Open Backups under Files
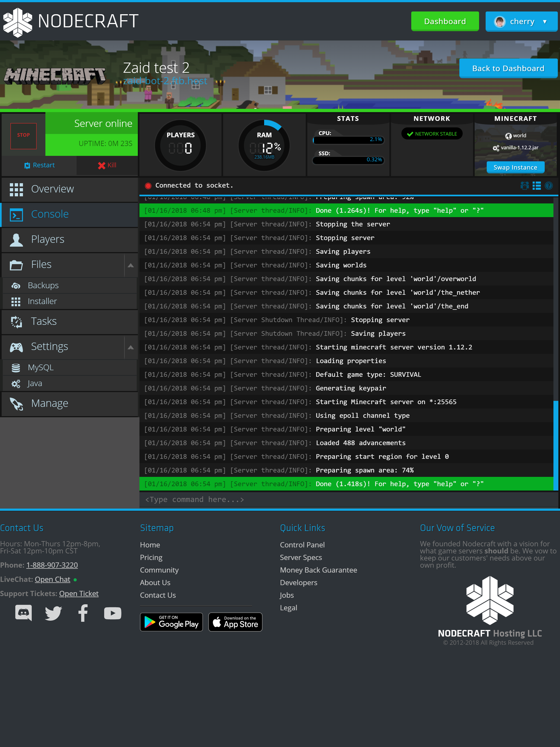The width and height of the screenshot is (560, 747). click(69, 285)
